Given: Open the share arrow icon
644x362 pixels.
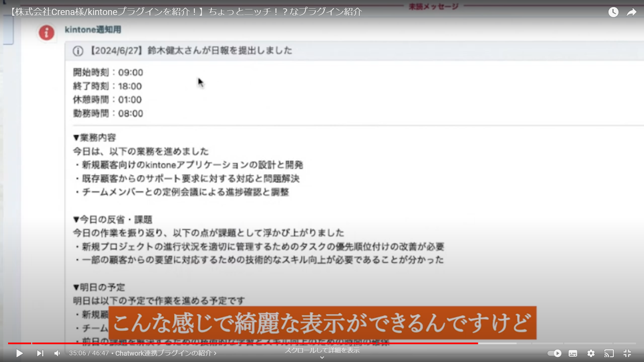Looking at the screenshot, I should 632,12.
